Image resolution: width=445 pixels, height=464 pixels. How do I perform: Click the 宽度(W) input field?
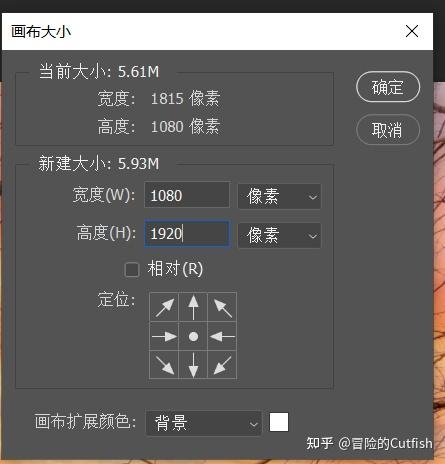coord(187,195)
